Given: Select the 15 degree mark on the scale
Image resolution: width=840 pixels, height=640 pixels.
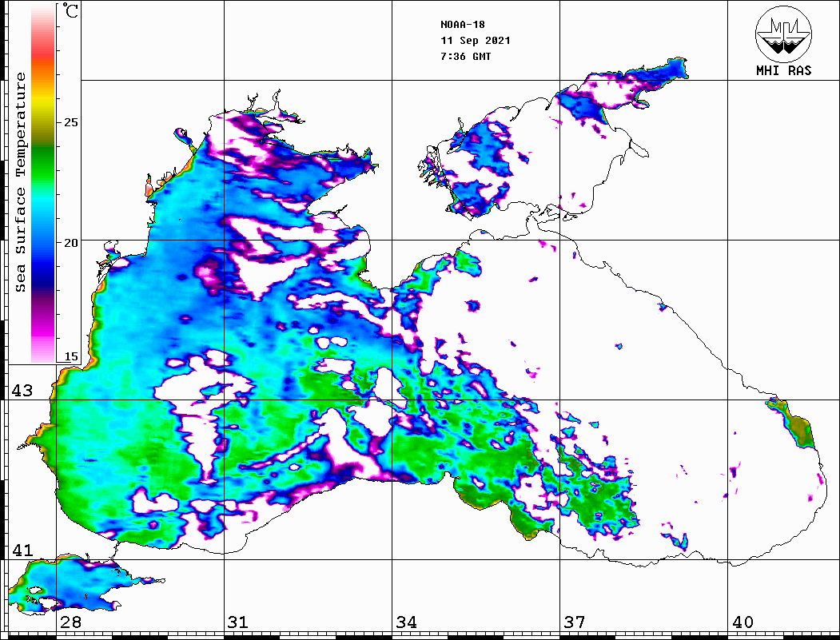Looking at the screenshot, I should (71, 357).
